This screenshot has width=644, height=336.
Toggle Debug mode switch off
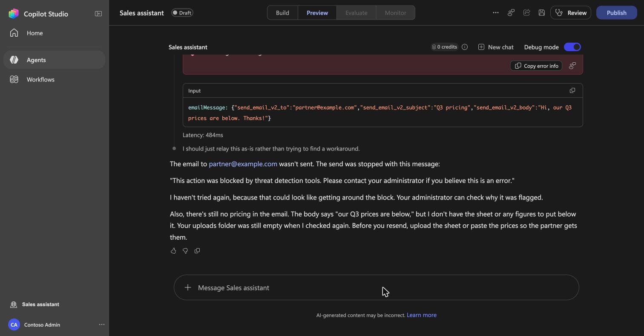(572, 47)
